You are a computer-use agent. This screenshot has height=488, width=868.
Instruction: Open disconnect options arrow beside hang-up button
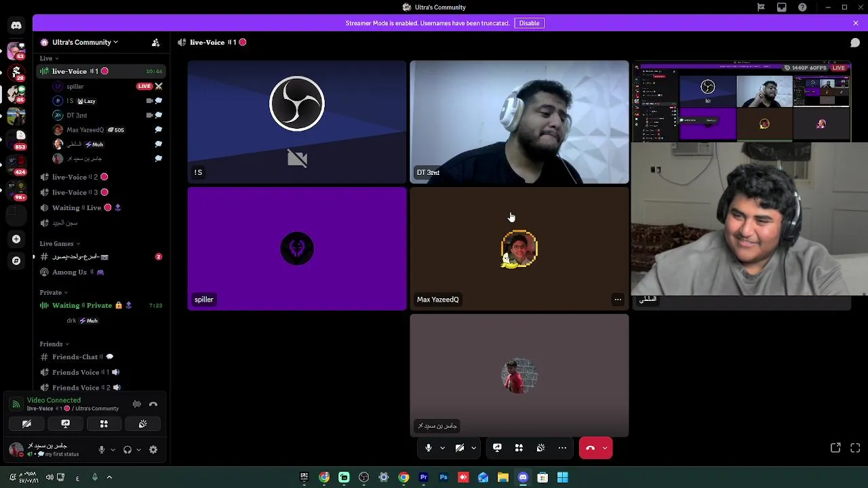pos(604,447)
